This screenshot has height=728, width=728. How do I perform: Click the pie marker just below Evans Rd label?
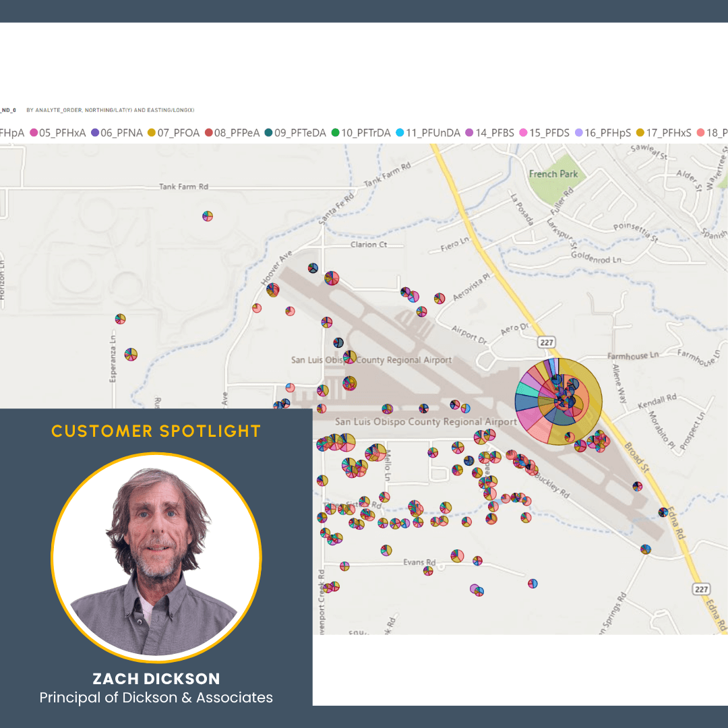428,571
